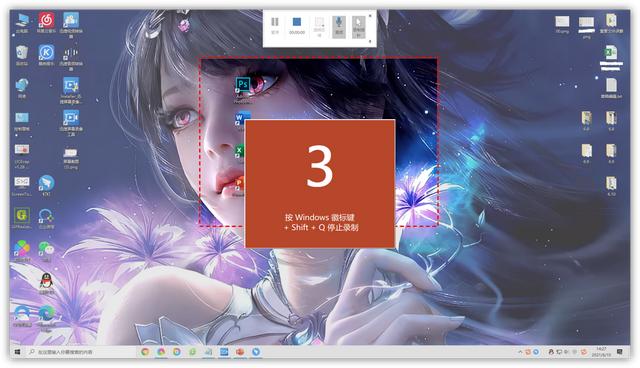Expand the system tray hidden icons chevron

pos(520,352)
